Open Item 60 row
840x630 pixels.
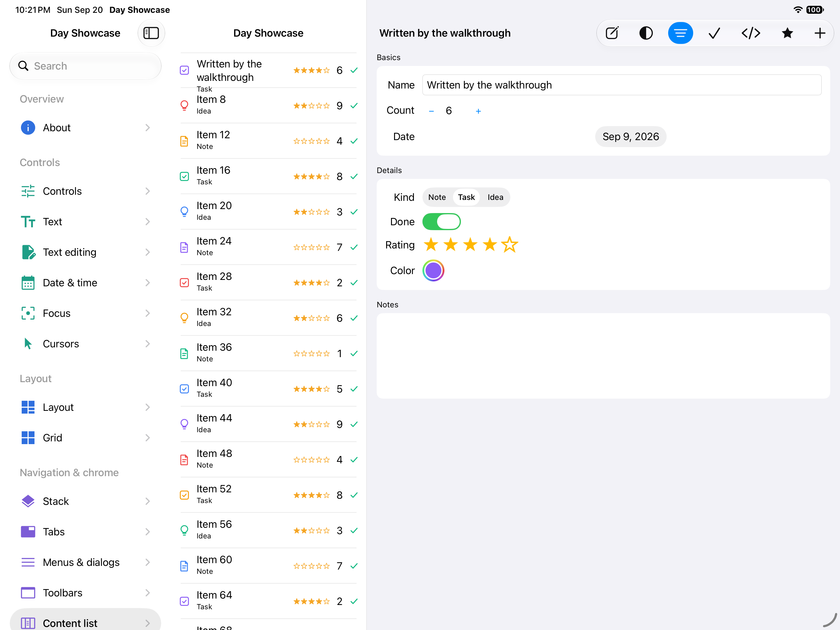[268, 566]
